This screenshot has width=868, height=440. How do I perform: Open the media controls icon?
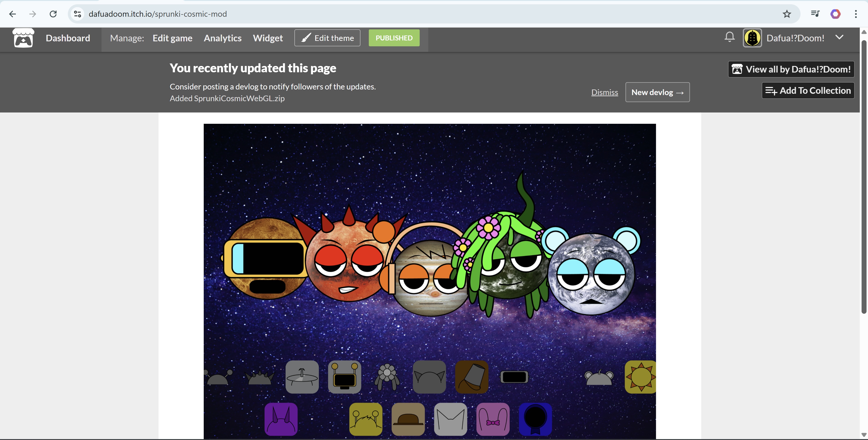point(815,14)
